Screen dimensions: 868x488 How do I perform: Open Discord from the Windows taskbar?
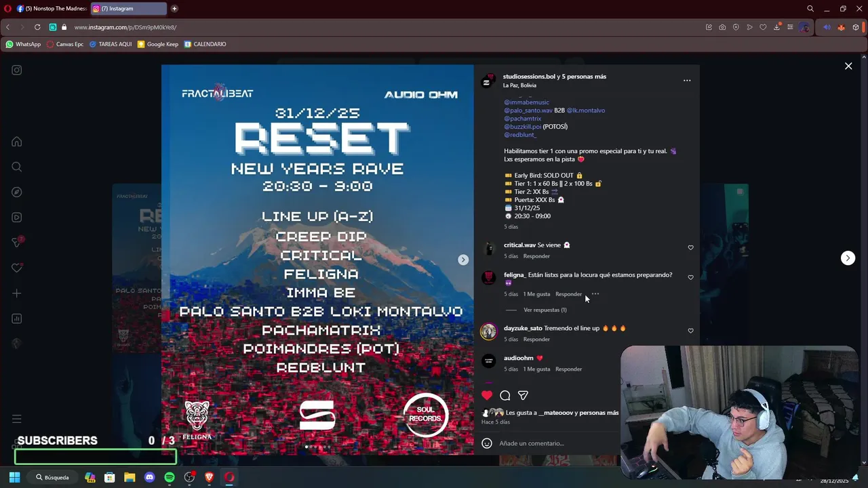150,477
